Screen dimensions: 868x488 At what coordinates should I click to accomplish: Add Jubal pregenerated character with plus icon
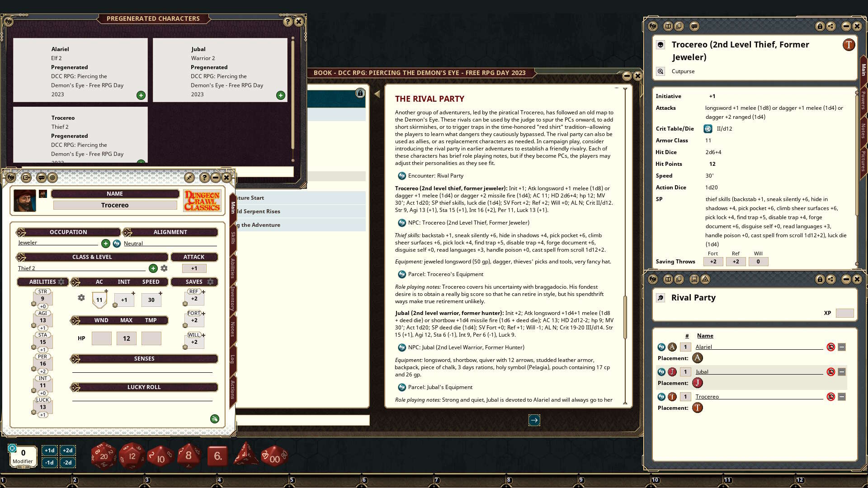tap(281, 95)
